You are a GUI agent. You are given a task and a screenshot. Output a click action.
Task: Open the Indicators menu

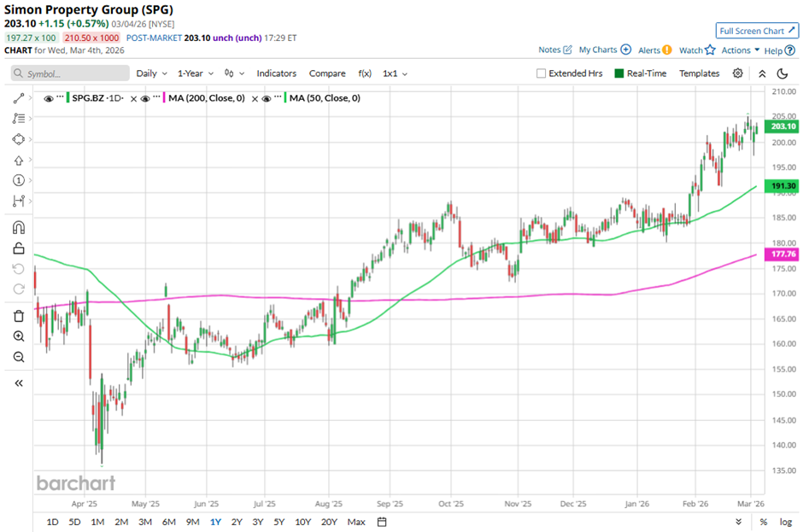pyautogui.click(x=276, y=73)
